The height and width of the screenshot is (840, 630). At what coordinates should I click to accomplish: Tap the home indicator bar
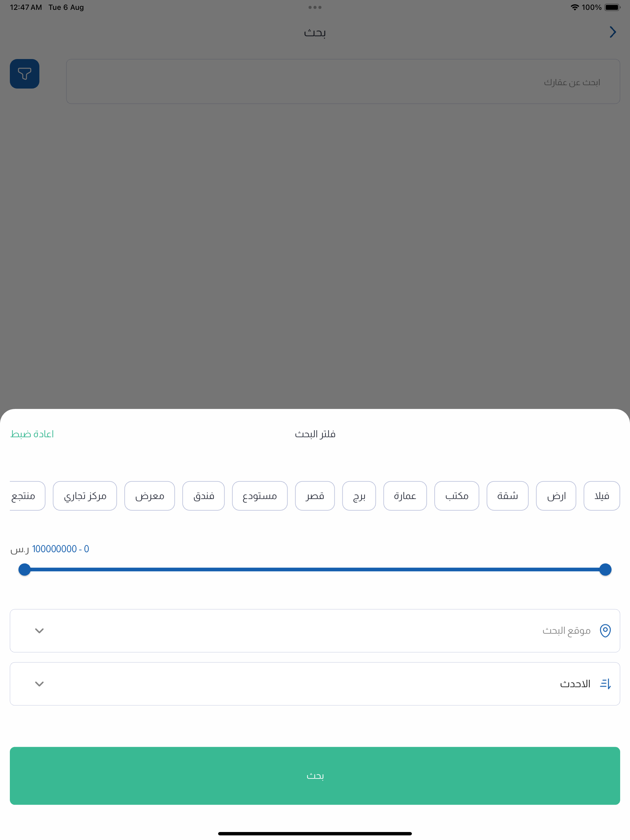pyautogui.click(x=315, y=834)
